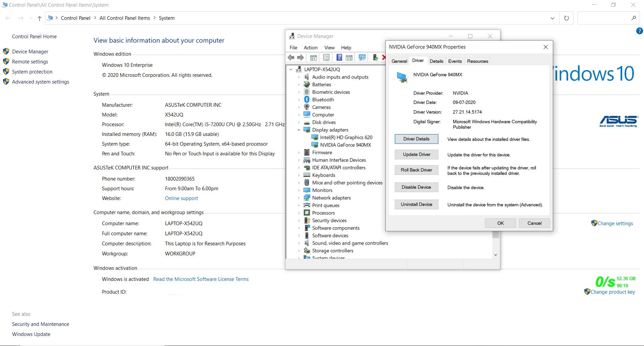The height and width of the screenshot is (346, 644).
Task: Click the Firmware category icon
Action: coord(307,152)
